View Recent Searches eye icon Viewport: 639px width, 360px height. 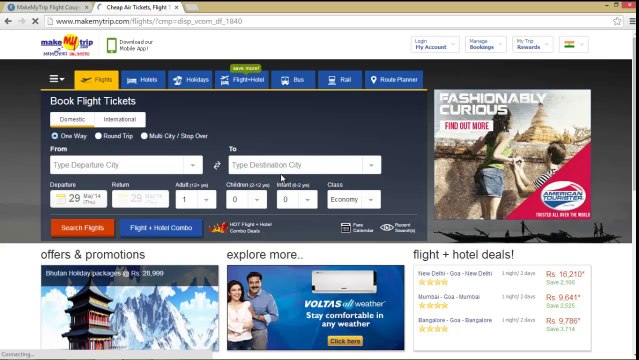(386, 227)
